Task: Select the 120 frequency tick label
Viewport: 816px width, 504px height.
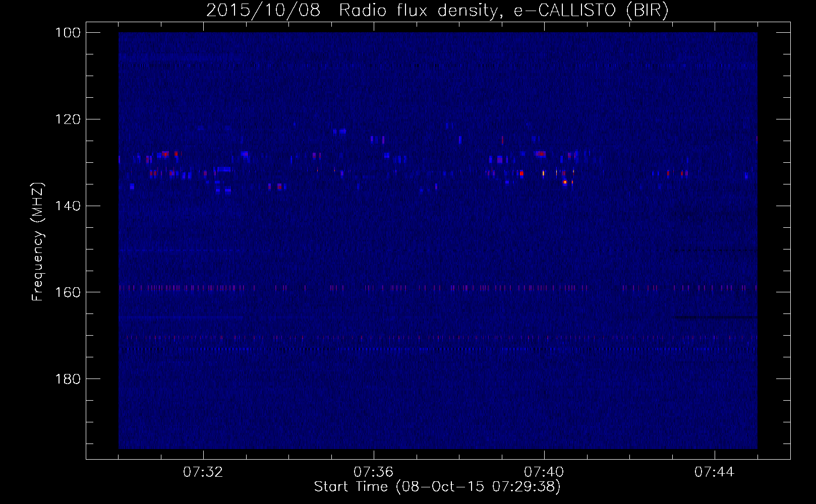Action: pos(67,119)
